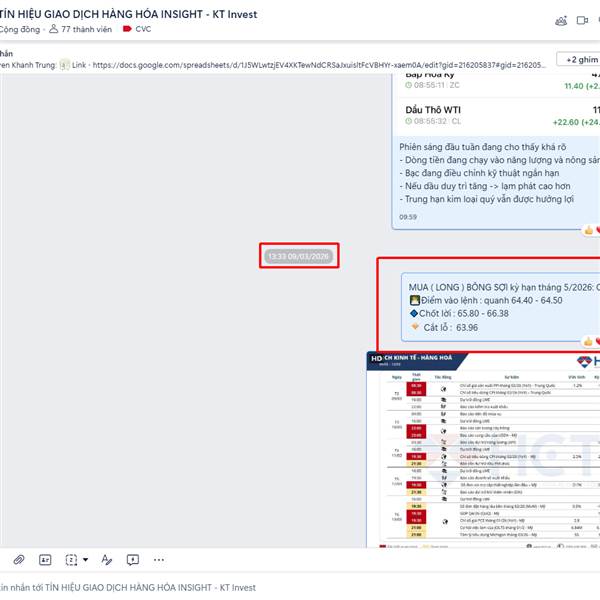Expand the +2 ghim pinned messages button
Viewport: 600px width, 600px height.
tap(579, 60)
